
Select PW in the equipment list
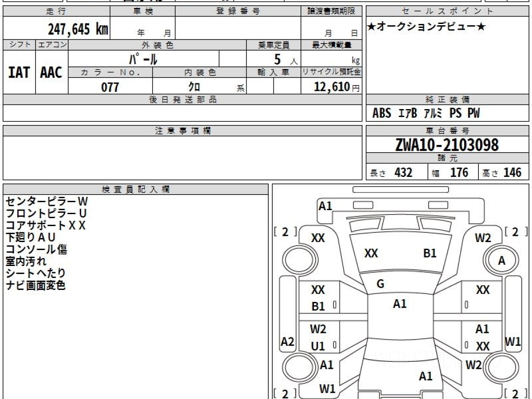pos(473,113)
